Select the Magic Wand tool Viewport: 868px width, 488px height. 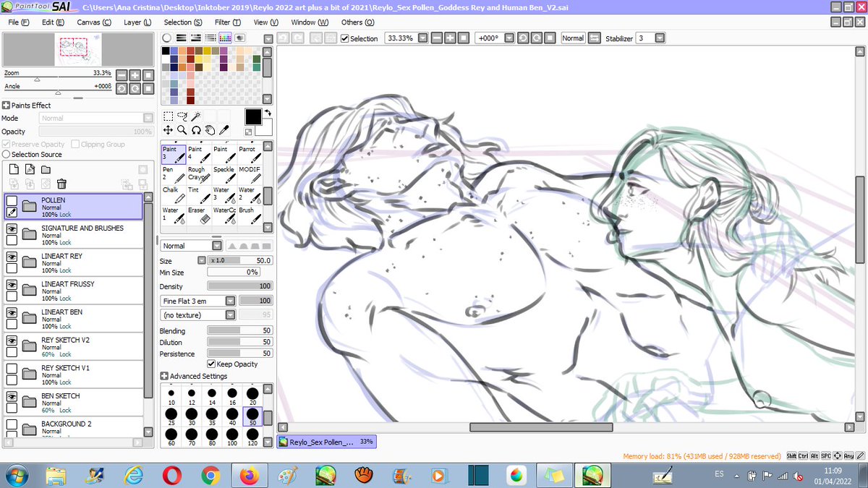[x=195, y=116]
